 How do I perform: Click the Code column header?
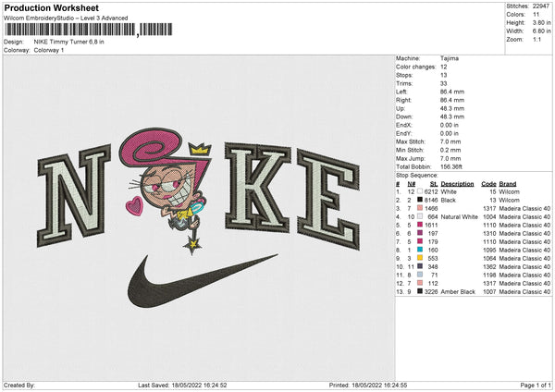[488, 184]
